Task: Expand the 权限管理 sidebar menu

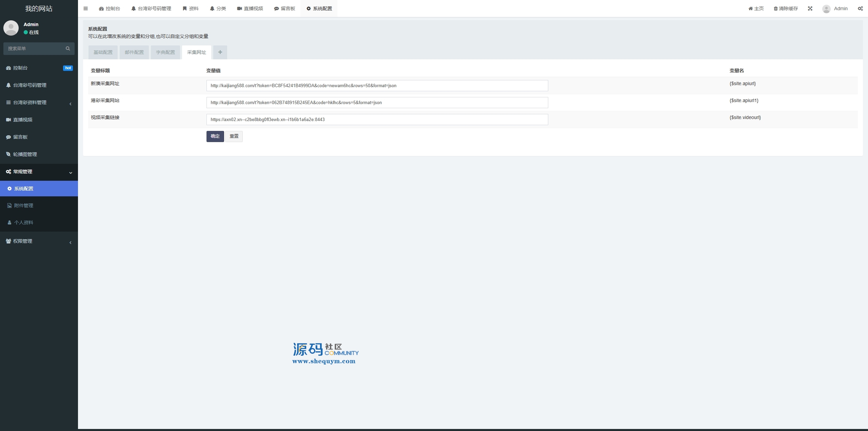Action: click(23, 241)
